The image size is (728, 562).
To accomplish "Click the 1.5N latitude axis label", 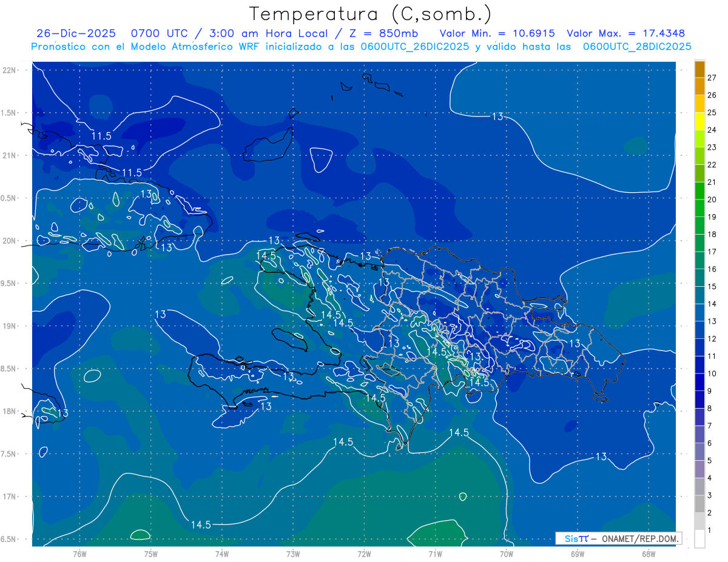I will (x=9, y=113).
